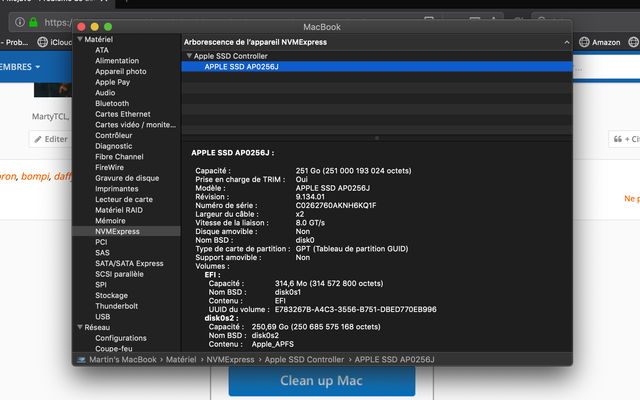Open the MEMBRES dropdown menu
The height and width of the screenshot is (400, 640).
(20, 67)
